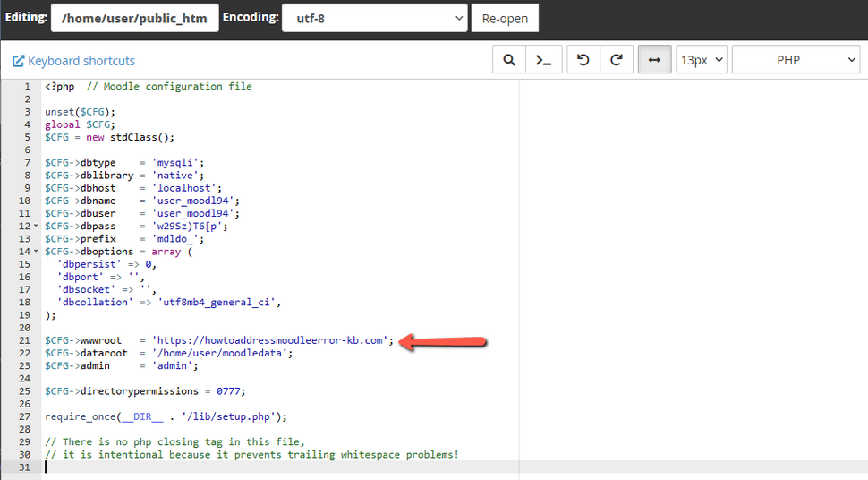The height and width of the screenshot is (480, 868).
Task: Click line number 31 in the gutter
Action: coord(24,467)
